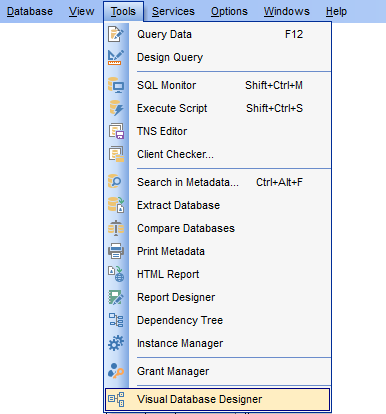Click the Shift+Ctrl+M shortcut text

pos(274,85)
